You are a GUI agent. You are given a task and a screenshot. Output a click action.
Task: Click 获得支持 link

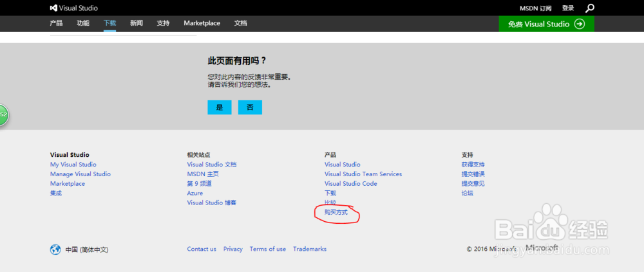pos(473,165)
